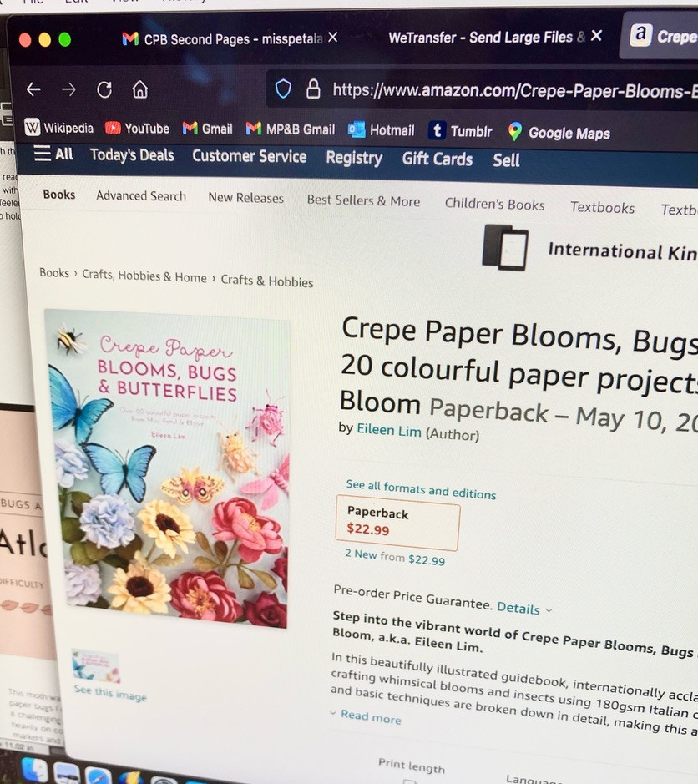Open the Google Maps bookmark
The image size is (698, 784).
[559, 133]
